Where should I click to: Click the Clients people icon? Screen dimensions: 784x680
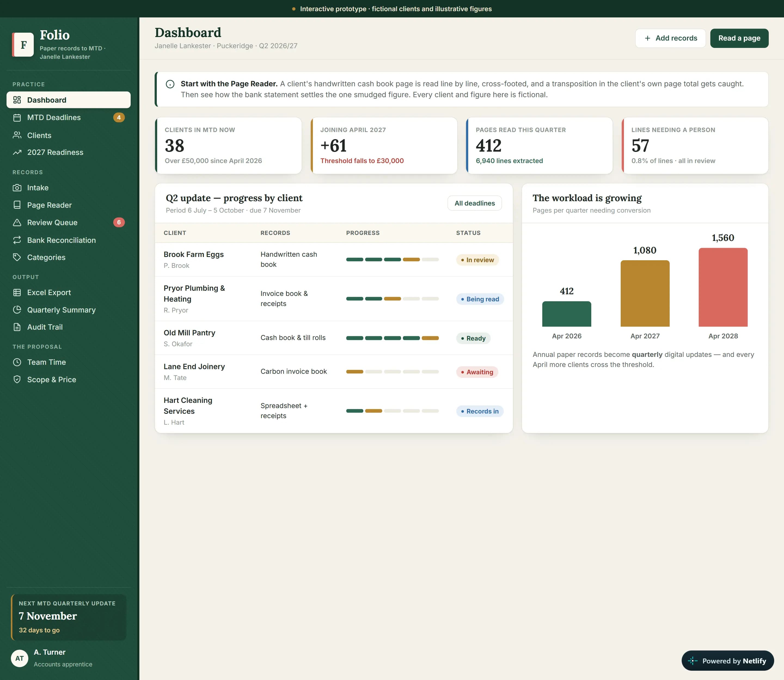coord(17,135)
